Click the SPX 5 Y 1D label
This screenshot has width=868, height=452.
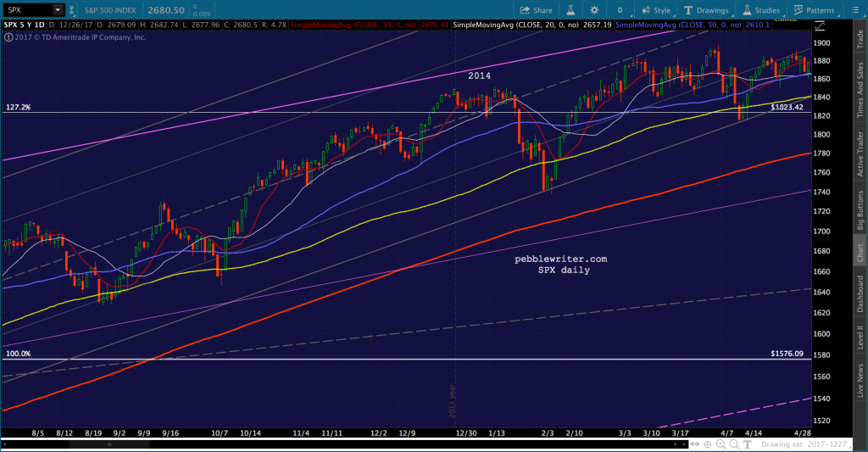(24, 25)
